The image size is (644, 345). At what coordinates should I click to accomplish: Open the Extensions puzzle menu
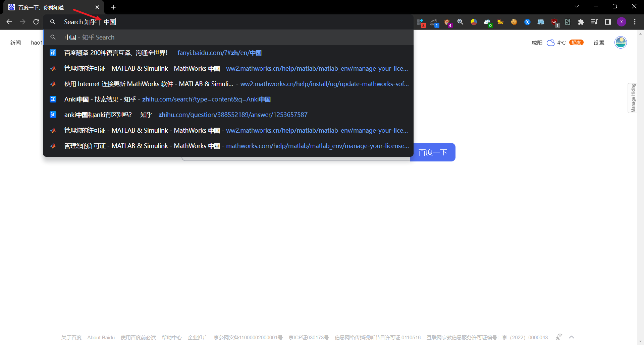pyautogui.click(x=581, y=22)
